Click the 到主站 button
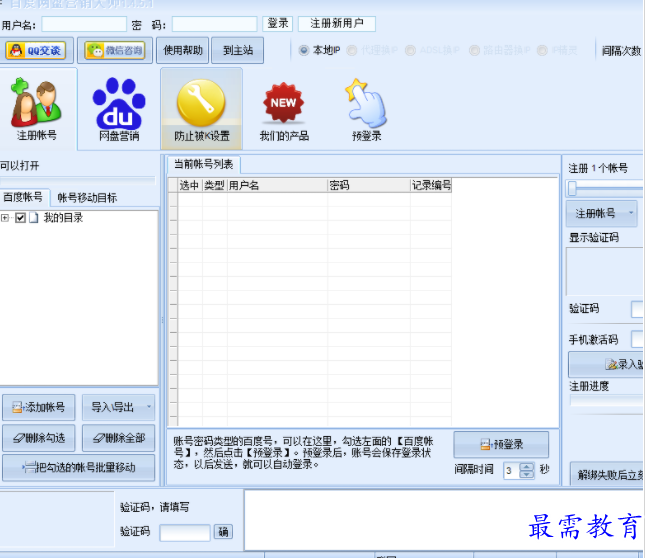This screenshot has width=650, height=558. click(x=238, y=51)
